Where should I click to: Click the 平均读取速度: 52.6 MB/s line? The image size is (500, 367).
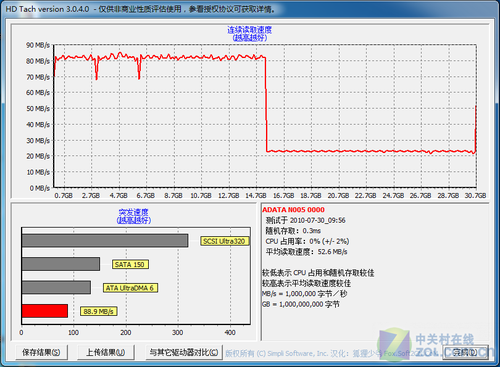[306, 252]
